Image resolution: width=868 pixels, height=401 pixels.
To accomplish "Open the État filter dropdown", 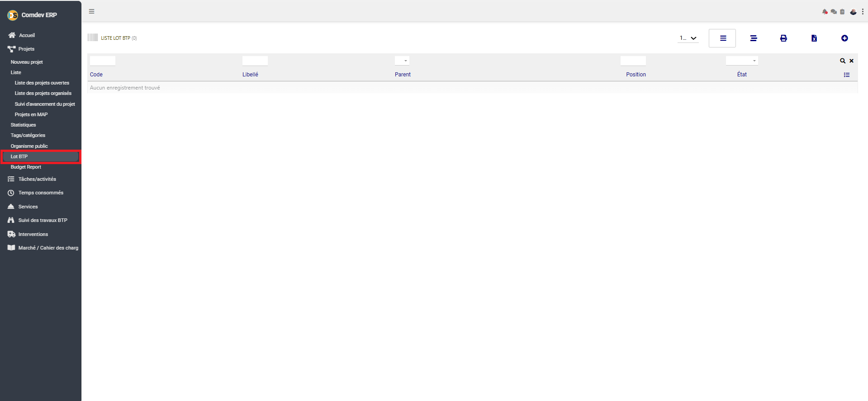I will [x=742, y=61].
